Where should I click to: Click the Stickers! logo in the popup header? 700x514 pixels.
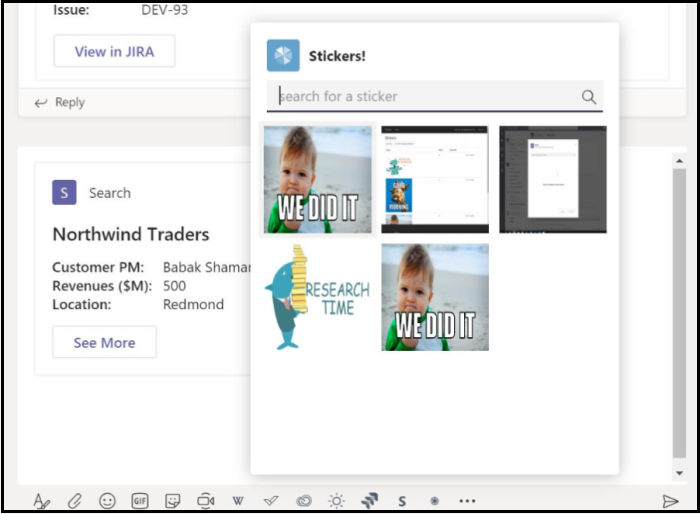[x=283, y=55]
